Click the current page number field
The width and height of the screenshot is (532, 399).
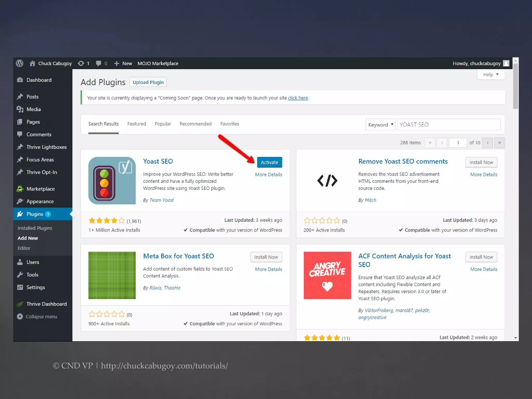458,143
